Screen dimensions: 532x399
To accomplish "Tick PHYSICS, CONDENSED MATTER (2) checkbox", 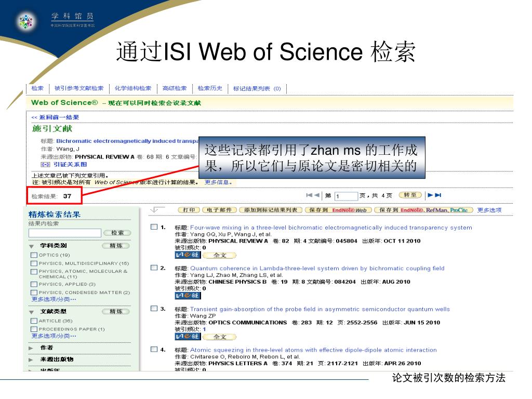I will (34, 292).
